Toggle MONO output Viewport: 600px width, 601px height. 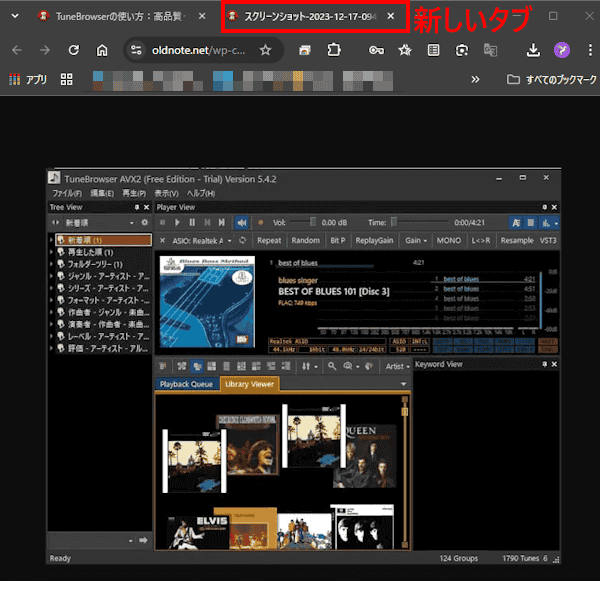(449, 241)
